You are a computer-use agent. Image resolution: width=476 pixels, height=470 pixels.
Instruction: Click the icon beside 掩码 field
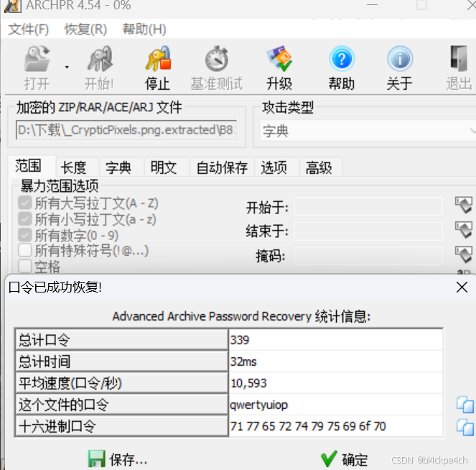click(464, 254)
